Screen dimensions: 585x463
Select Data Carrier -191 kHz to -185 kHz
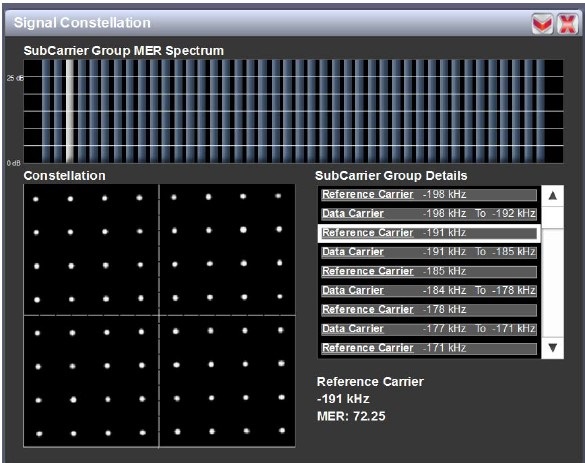click(429, 252)
